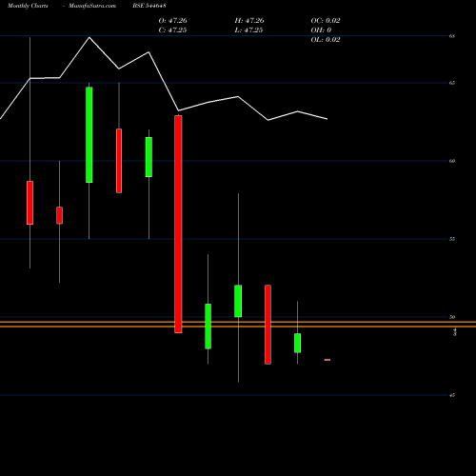Click the 'Monthly Charts' title text
476x476 pixels.
(x=28, y=6)
